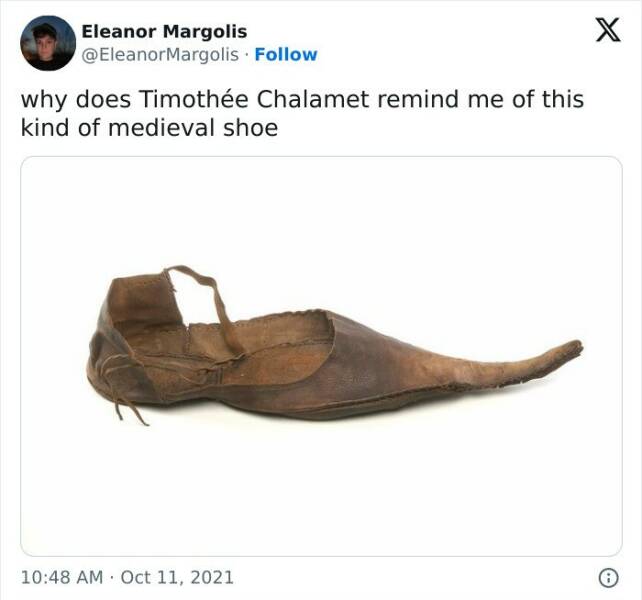Click the X logo icon
This screenshot has width=642, height=600.
[606, 32]
